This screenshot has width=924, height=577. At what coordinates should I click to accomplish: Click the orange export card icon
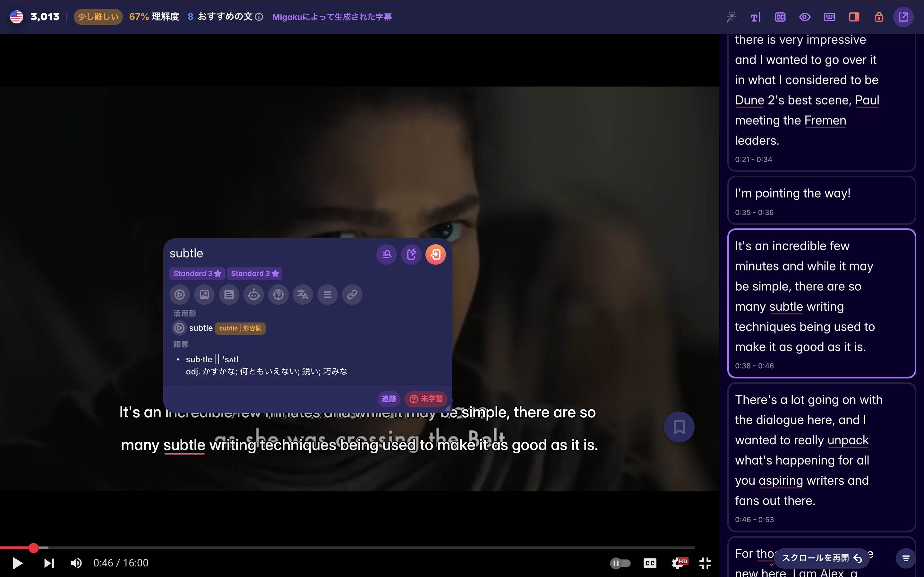[x=436, y=255]
